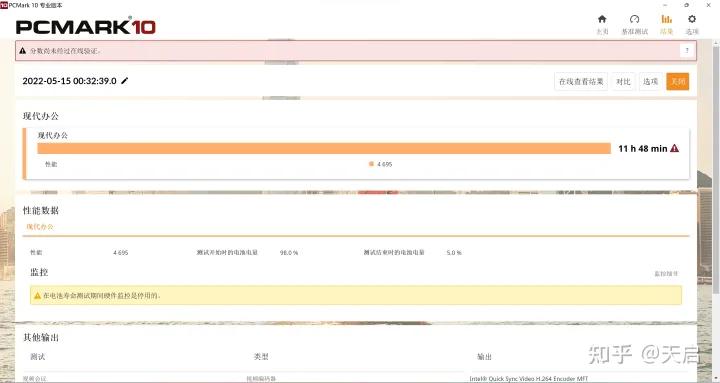The width and height of the screenshot is (720, 383).
Task: Click the 5.0 % ending battery value
Action: pos(454,253)
